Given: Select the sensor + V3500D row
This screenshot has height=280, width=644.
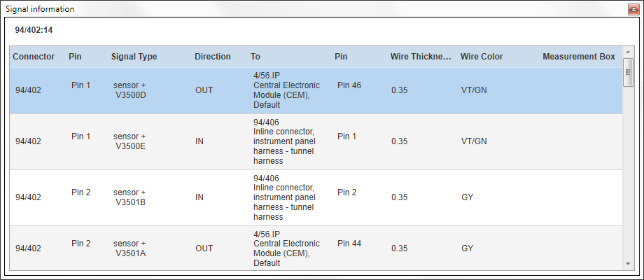Looking at the screenshot, I should coord(316,90).
